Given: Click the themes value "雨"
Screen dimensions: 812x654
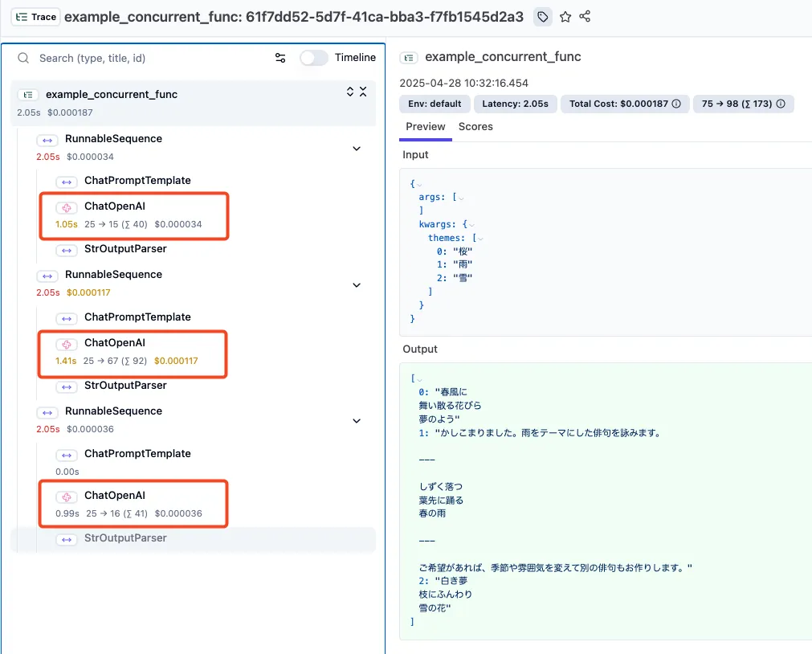Looking at the screenshot, I should [x=463, y=265].
